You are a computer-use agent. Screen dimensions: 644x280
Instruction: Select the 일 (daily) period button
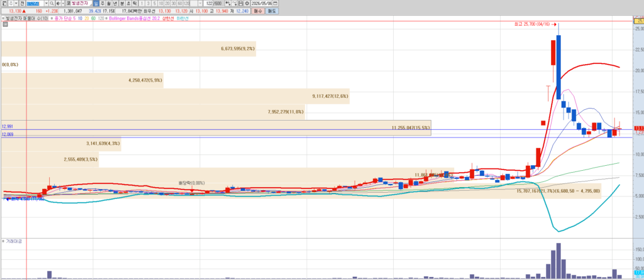[x=96, y=3]
